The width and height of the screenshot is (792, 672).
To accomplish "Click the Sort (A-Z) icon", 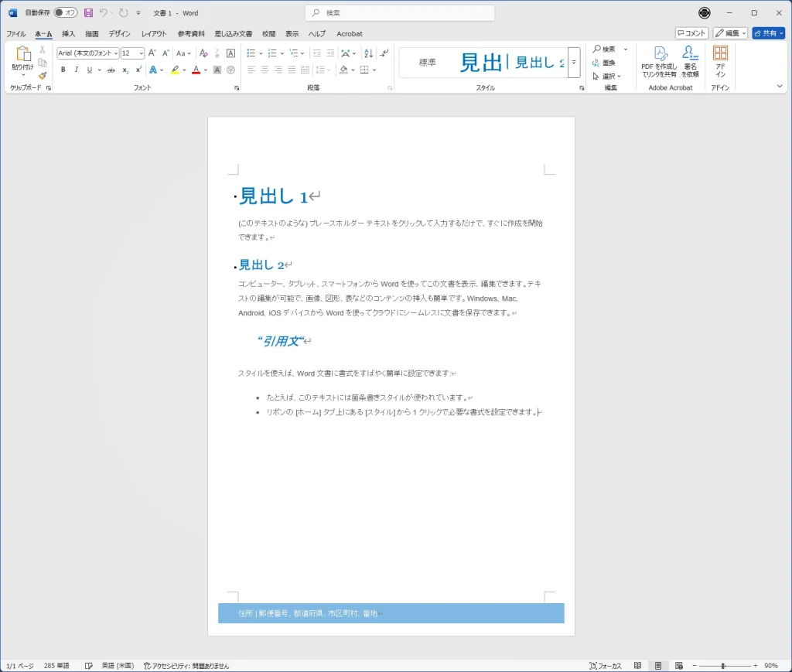I will pyautogui.click(x=368, y=53).
